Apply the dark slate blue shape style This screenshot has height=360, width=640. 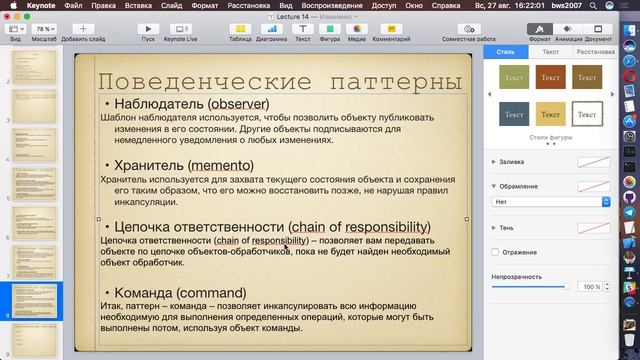(x=514, y=114)
